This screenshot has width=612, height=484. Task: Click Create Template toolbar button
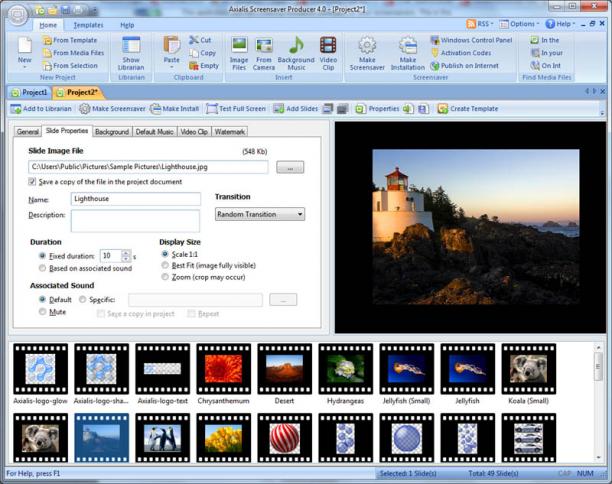pos(468,109)
